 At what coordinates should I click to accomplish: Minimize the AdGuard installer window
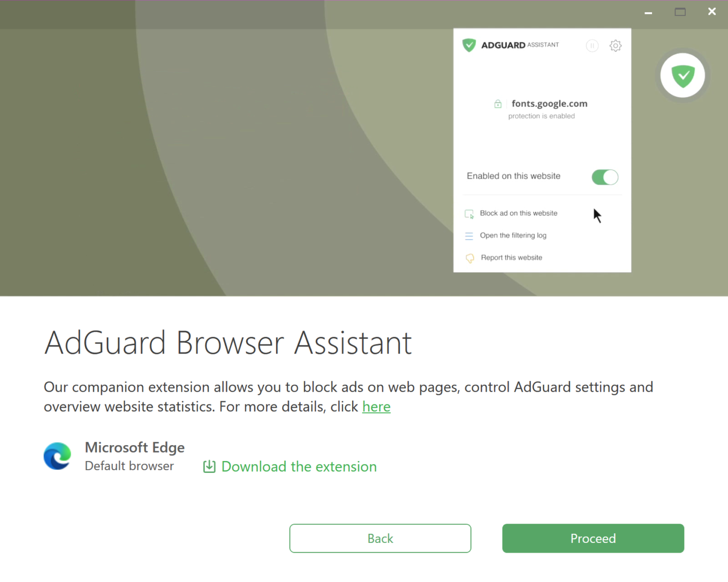pyautogui.click(x=648, y=12)
